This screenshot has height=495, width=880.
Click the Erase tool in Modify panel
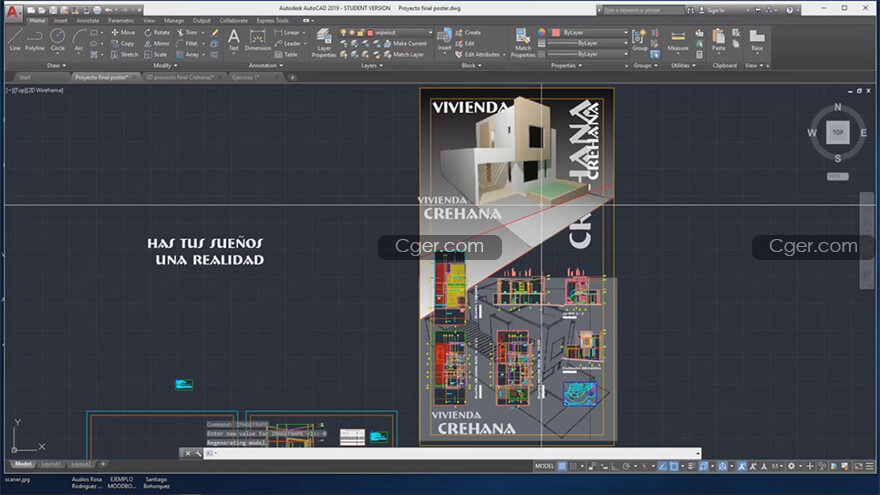[214, 33]
